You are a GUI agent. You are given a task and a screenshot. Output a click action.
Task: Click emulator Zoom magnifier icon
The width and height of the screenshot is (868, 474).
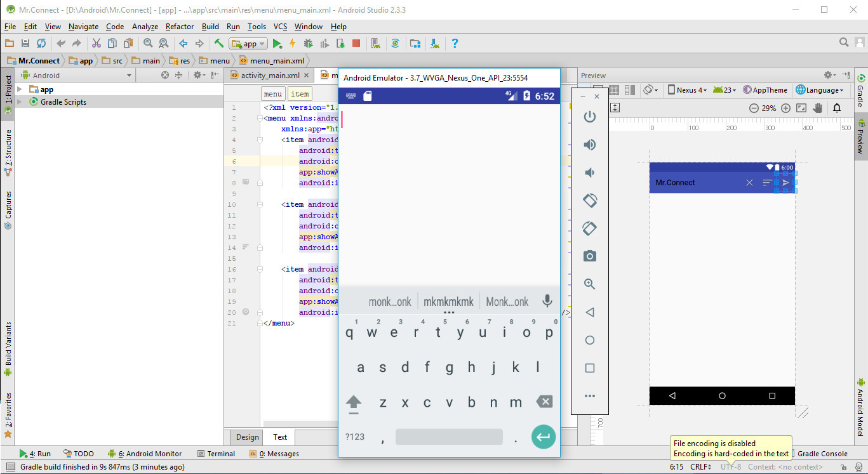pos(590,284)
